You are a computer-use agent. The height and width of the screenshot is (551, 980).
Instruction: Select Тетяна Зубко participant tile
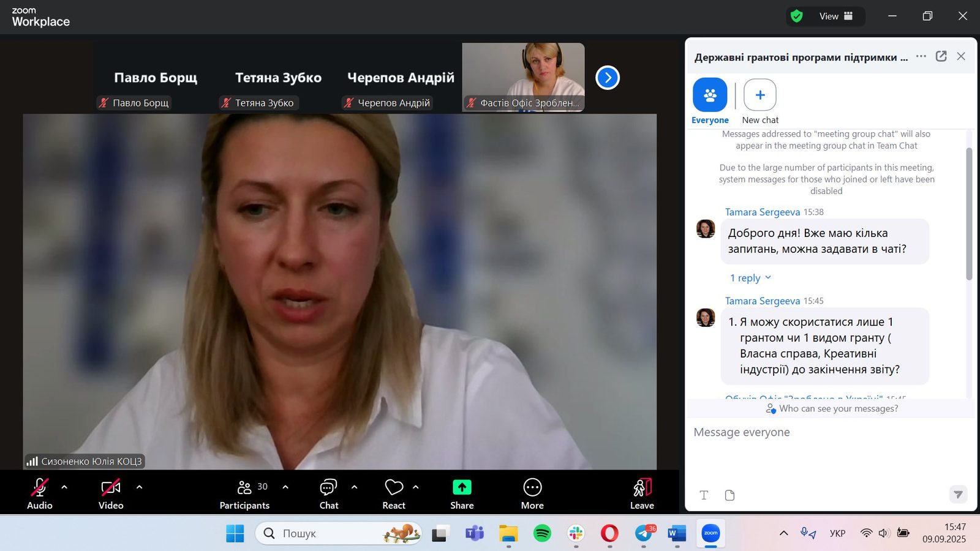point(278,78)
